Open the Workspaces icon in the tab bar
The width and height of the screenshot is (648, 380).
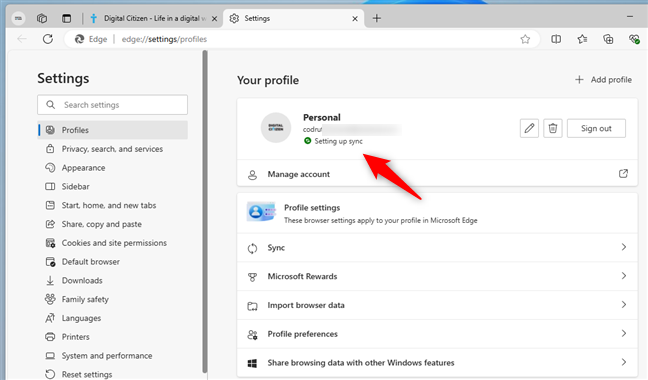[42, 18]
